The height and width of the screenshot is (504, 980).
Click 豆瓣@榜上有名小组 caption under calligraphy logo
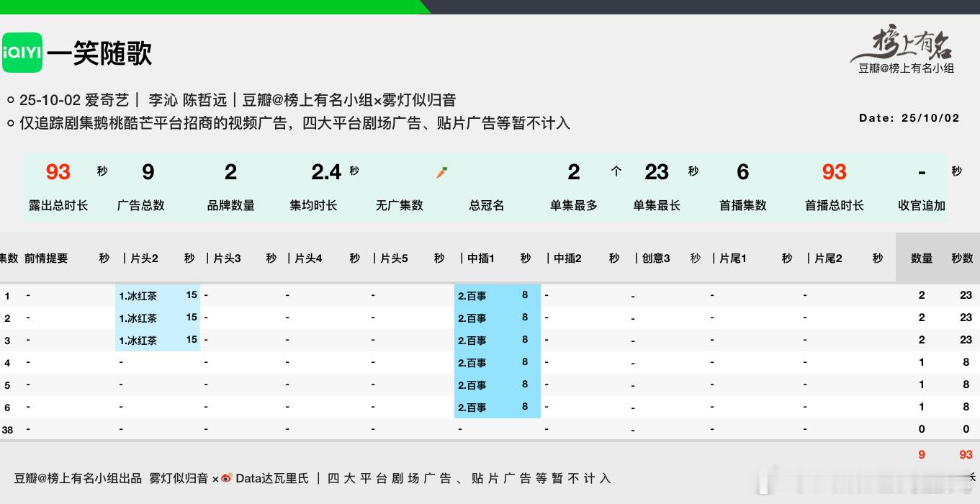[x=907, y=68]
